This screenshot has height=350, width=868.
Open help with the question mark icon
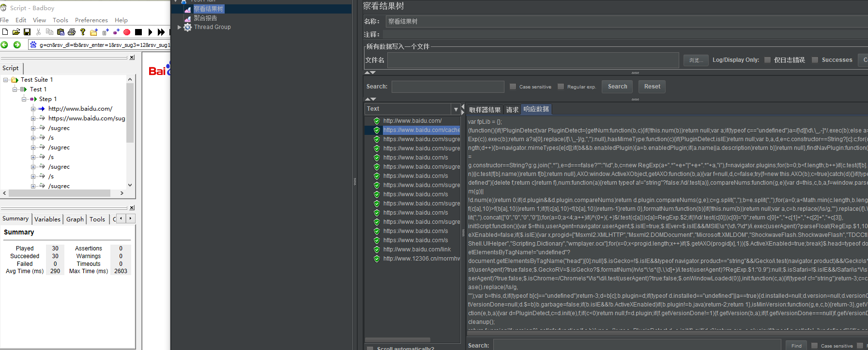pyautogui.click(x=83, y=32)
